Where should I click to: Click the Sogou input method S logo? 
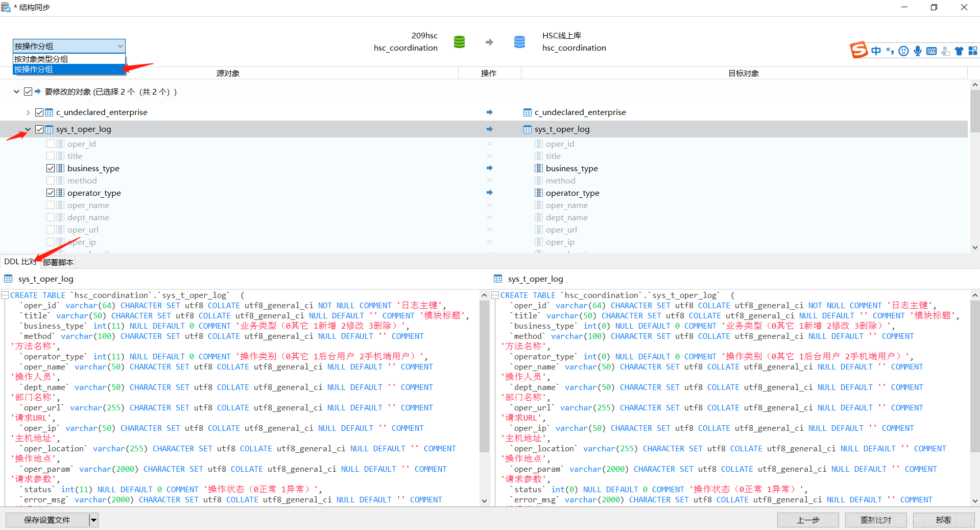pyautogui.click(x=858, y=50)
